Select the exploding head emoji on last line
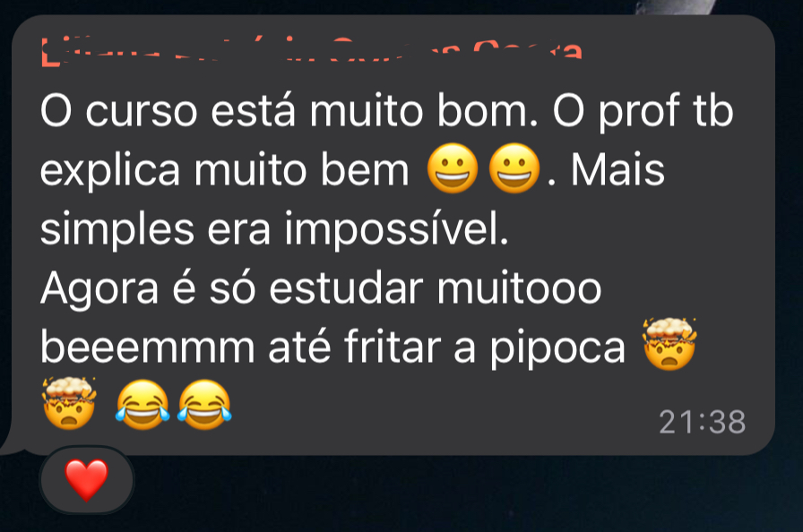Image resolution: width=803 pixels, height=532 pixels. pos(69,403)
